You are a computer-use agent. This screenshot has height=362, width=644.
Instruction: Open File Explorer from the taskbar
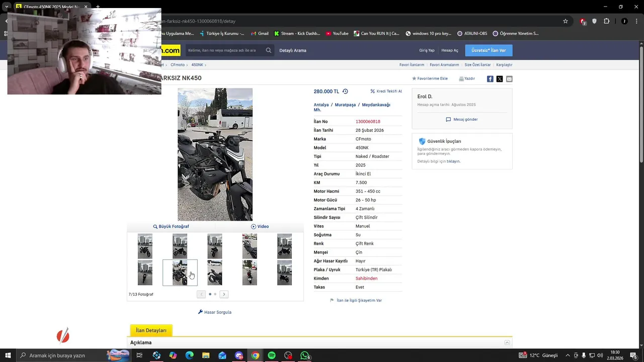[206, 355]
